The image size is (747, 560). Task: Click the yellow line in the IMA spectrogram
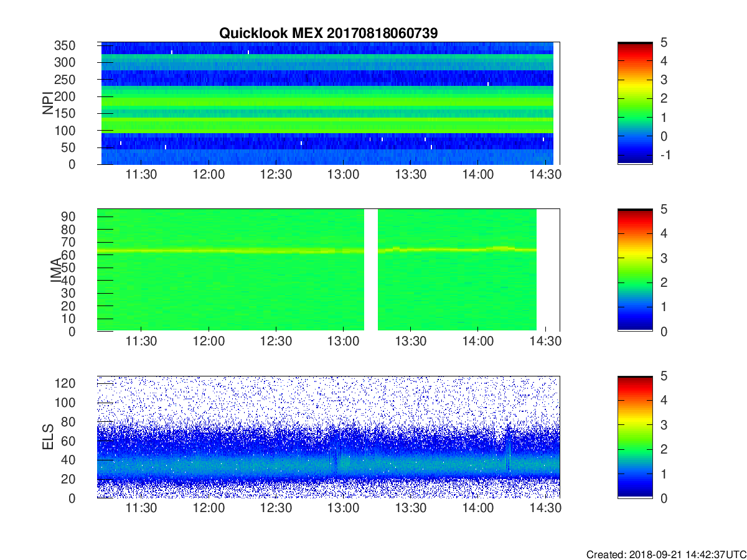point(317,251)
